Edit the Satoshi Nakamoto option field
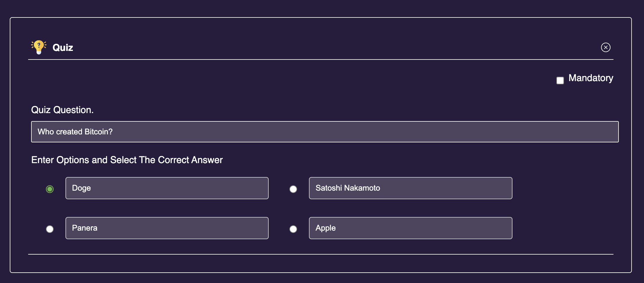Image resolution: width=644 pixels, height=283 pixels. coord(411,188)
